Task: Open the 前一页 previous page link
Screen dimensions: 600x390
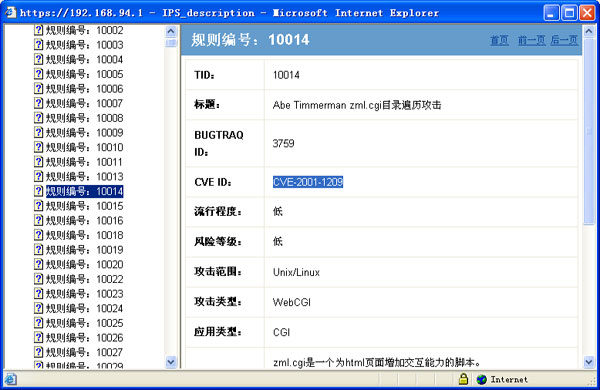Action: [x=532, y=40]
